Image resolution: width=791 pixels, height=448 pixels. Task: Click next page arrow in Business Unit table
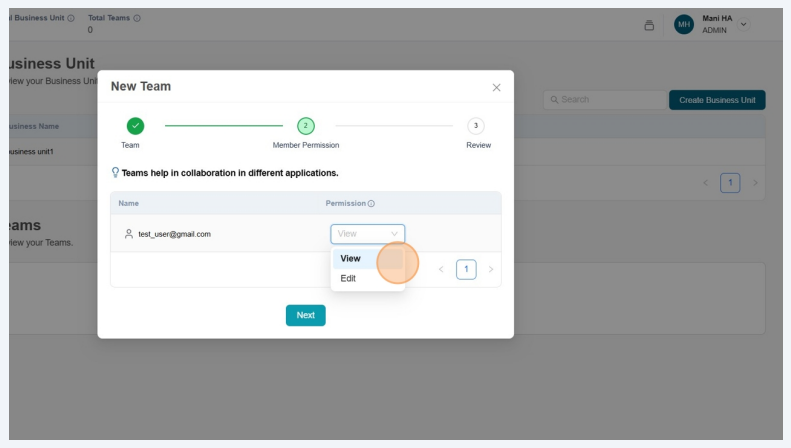pyautogui.click(x=755, y=183)
